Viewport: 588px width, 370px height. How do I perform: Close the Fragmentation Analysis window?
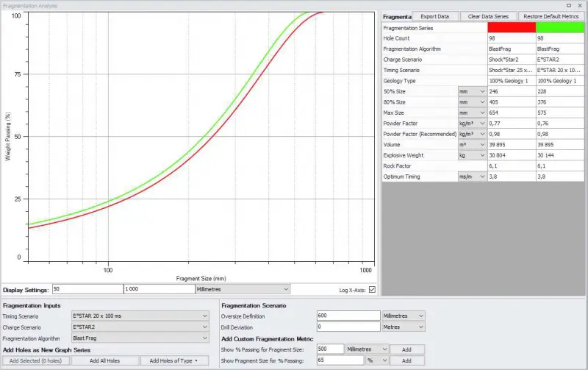(581, 4)
